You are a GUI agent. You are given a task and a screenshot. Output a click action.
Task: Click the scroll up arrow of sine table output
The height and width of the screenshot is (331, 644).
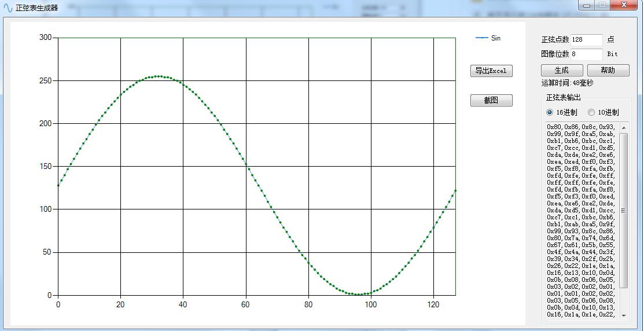click(x=624, y=128)
